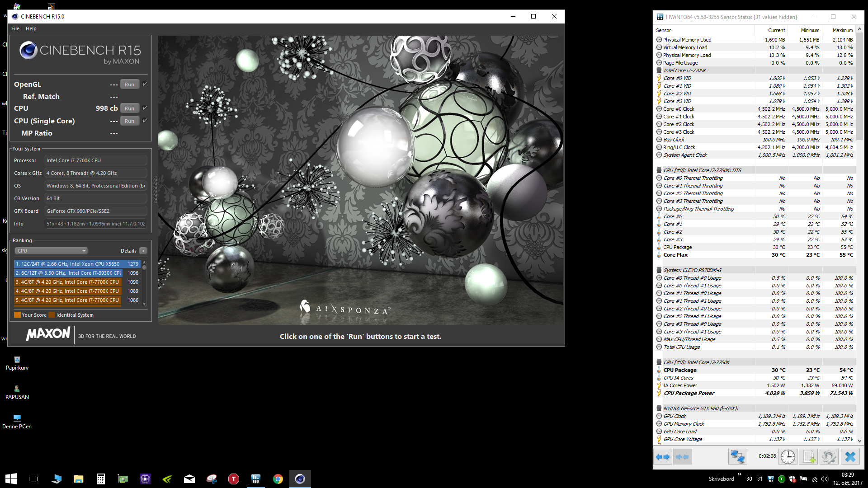868x488 pixels.
Task: Open the File menu
Action: (x=15, y=28)
